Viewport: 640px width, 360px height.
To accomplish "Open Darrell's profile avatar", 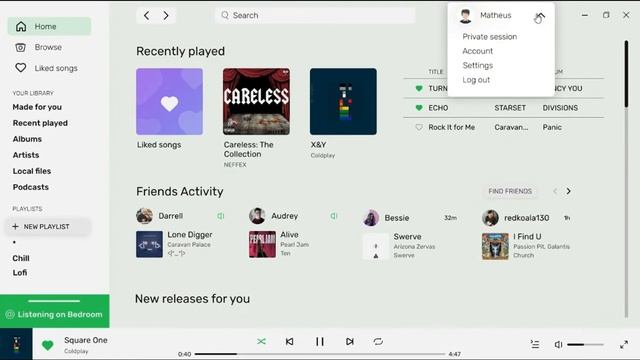I will pyautogui.click(x=144, y=216).
